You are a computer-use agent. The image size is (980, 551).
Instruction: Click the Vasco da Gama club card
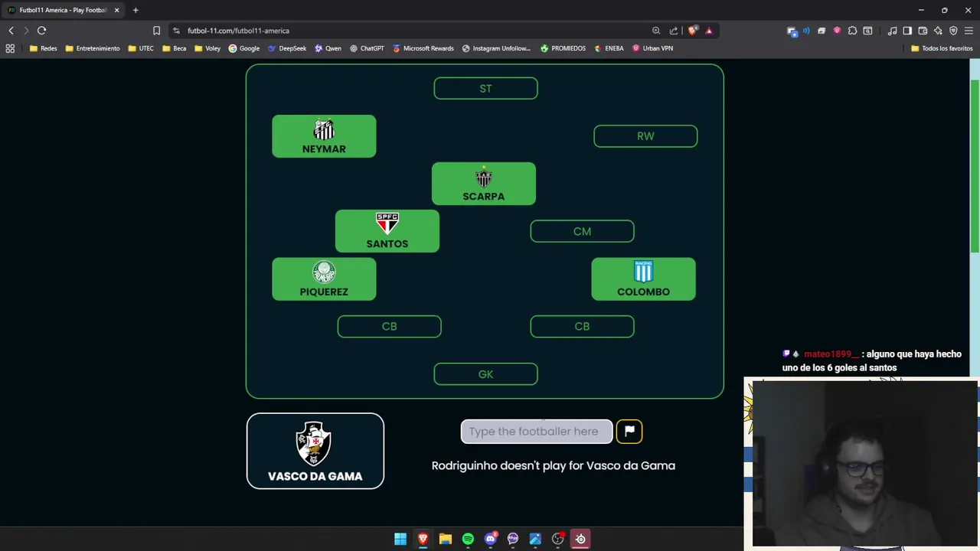[315, 451]
